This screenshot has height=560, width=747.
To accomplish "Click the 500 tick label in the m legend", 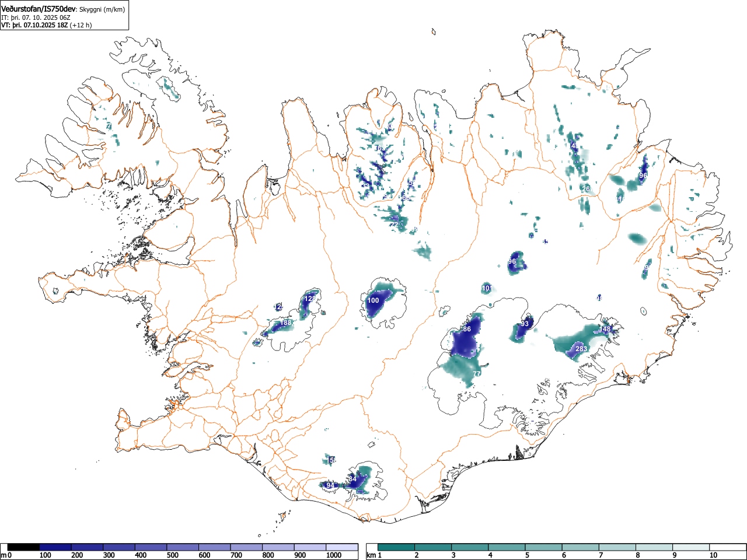I will click(172, 555).
